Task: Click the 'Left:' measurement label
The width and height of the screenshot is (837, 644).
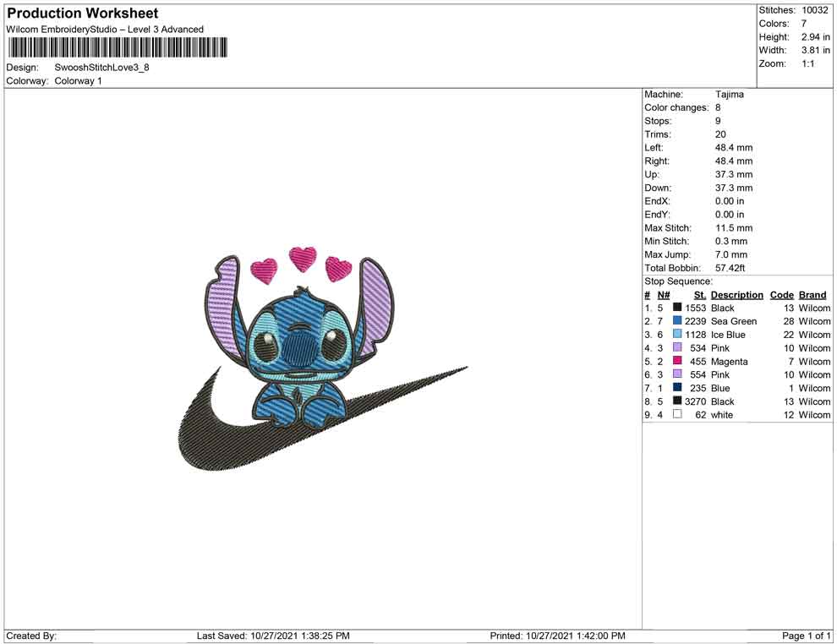Action: pyautogui.click(x=654, y=148)
